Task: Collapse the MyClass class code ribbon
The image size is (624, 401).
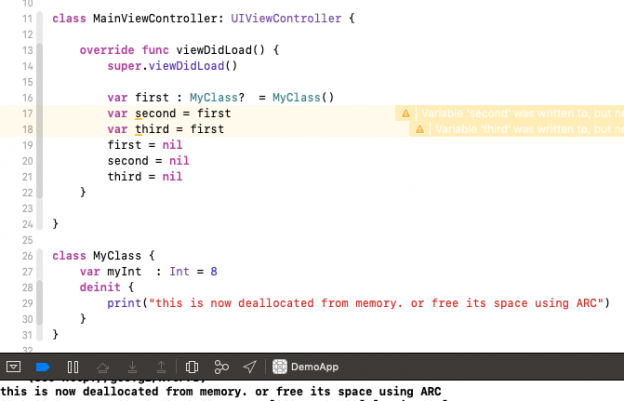Action: 39,295
